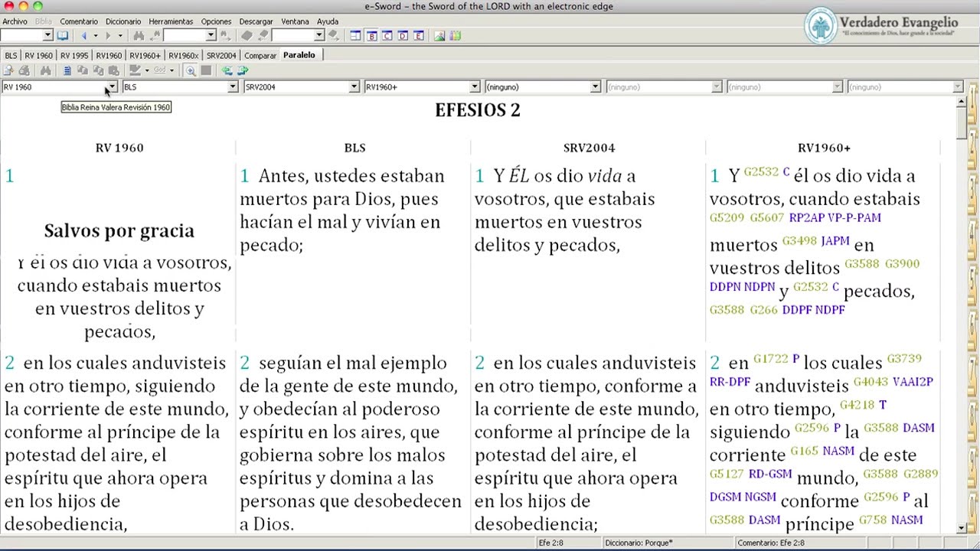Open the RV 1960 parallel version dropdown
Screen dimensions: 980x551
(112, 87)
